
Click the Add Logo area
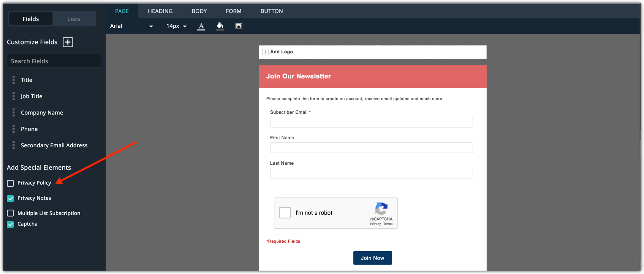click(372, 52)
